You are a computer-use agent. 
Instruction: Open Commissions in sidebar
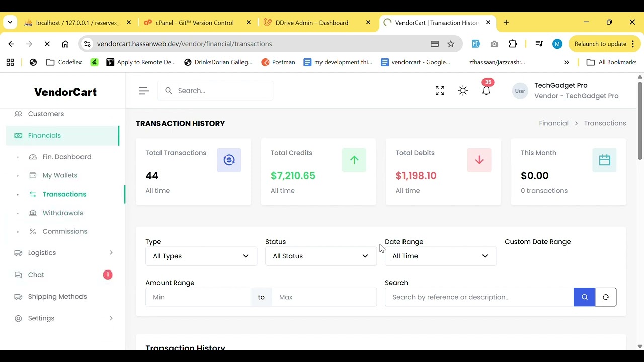pyautogui.click(x=65, y=231)
